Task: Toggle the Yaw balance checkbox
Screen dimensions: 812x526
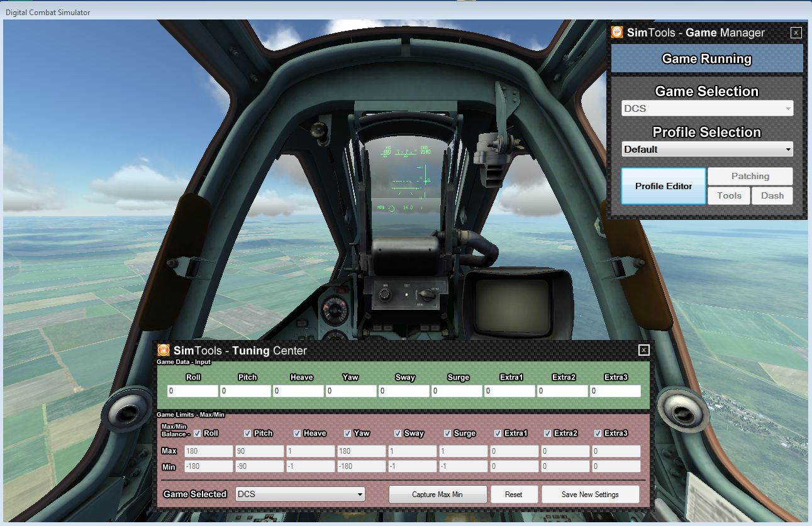Action: [x=348, y=433]
